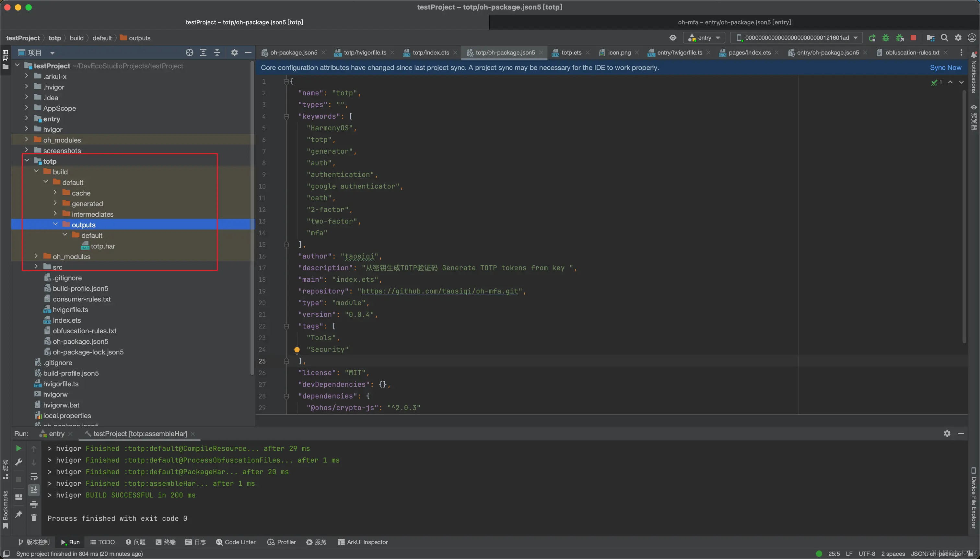Toggle the 结构 structure side panel

click(x=6, y=469)
